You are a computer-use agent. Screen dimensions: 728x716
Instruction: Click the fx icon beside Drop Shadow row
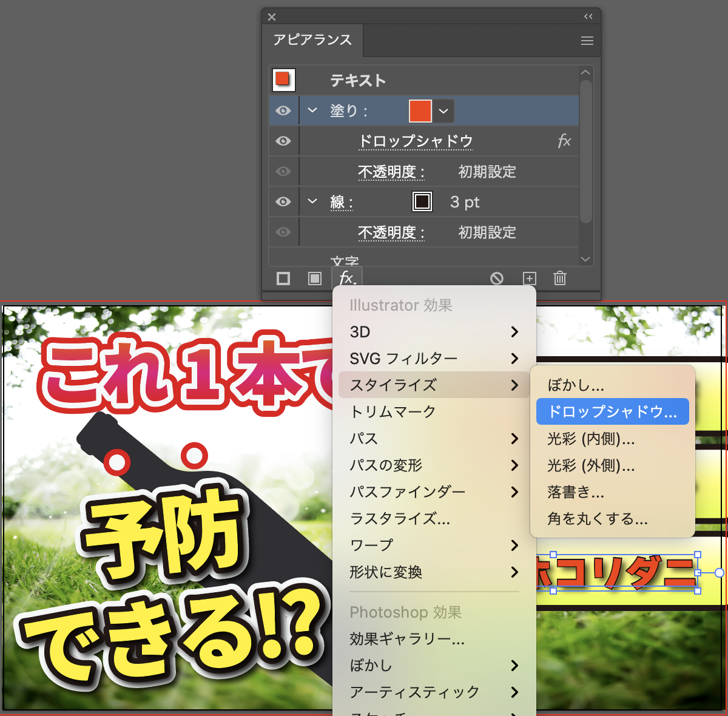(x=564, y=141)
